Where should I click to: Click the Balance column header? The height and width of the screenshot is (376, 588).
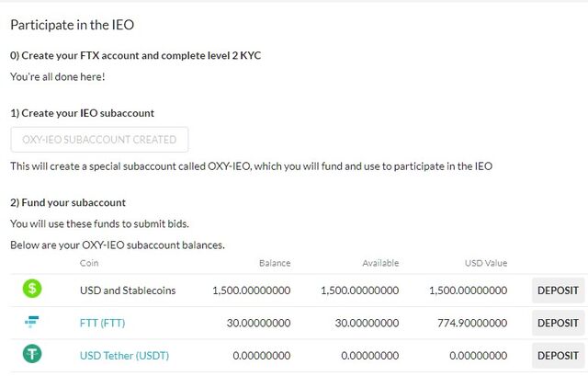[x=275, y=263]
